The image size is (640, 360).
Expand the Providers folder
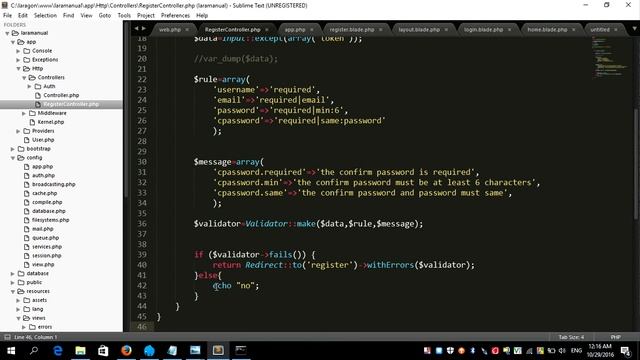[x=18, y=131]
